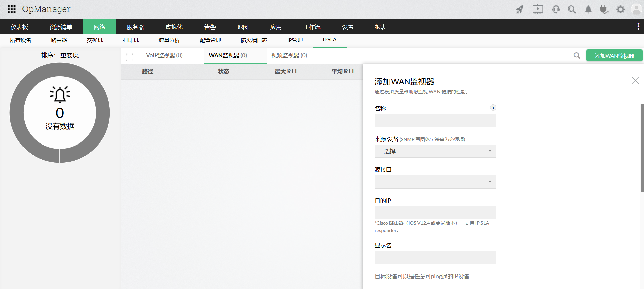Open the 报表 menu
Viewport: 644px width, 289px height.
(381, 27)
